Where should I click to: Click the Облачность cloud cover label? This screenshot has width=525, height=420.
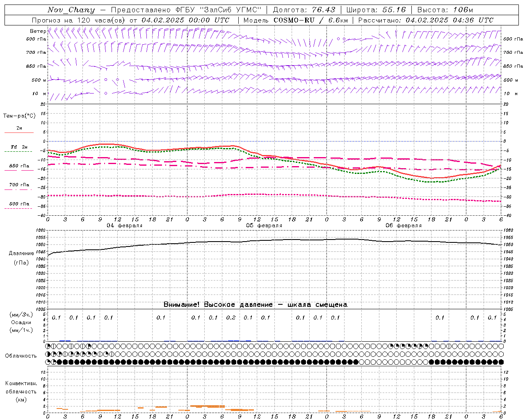pos(21,356)
